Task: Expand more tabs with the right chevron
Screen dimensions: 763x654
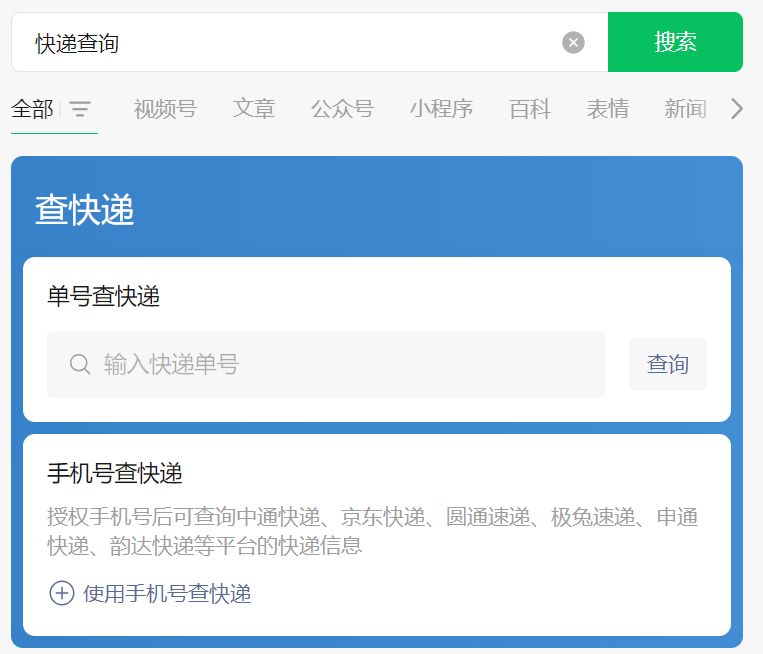Action: 737,109
